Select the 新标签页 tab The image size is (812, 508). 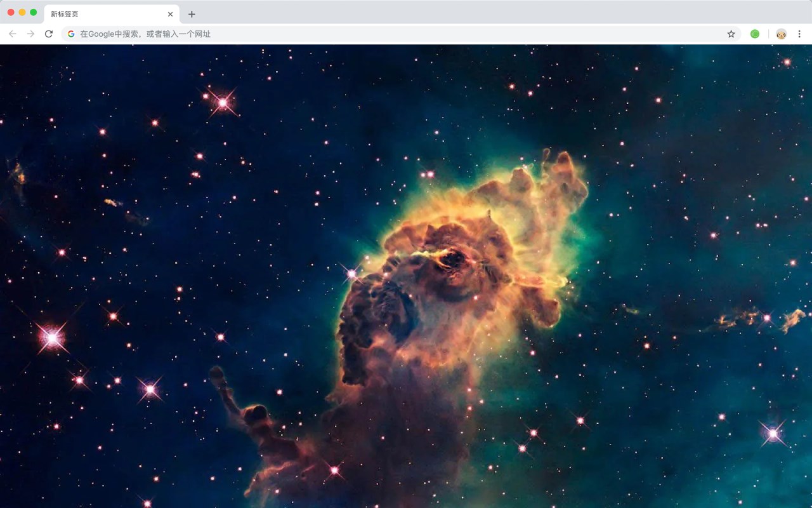click(112, 14)
